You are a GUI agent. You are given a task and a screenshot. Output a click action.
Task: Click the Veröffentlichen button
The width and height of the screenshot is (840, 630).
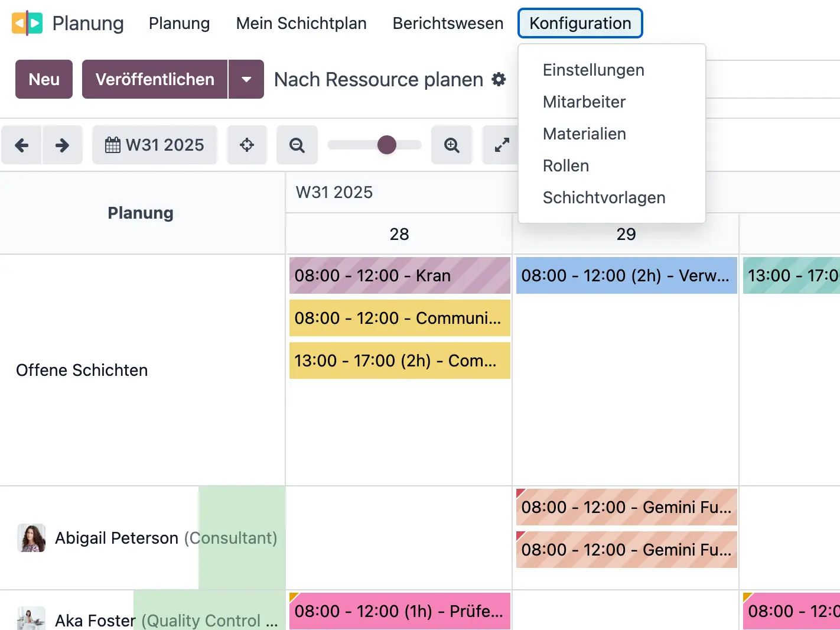click(155, 79)
